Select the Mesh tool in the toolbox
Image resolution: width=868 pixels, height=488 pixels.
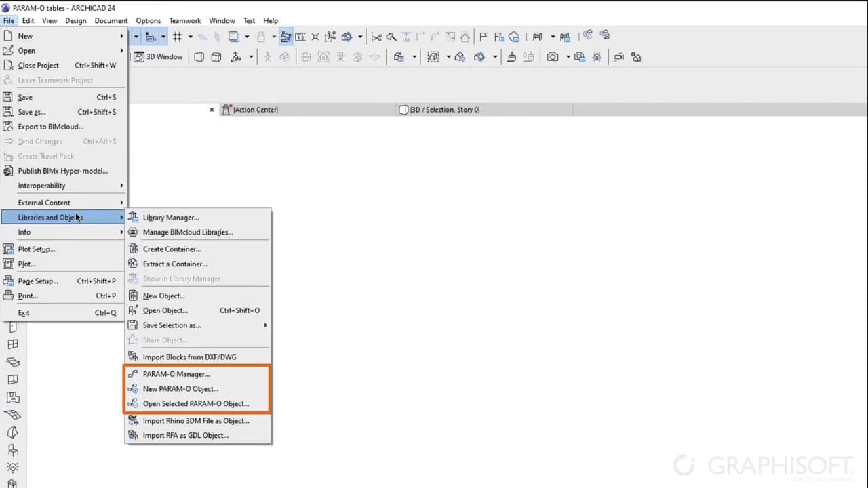point(12,415)
